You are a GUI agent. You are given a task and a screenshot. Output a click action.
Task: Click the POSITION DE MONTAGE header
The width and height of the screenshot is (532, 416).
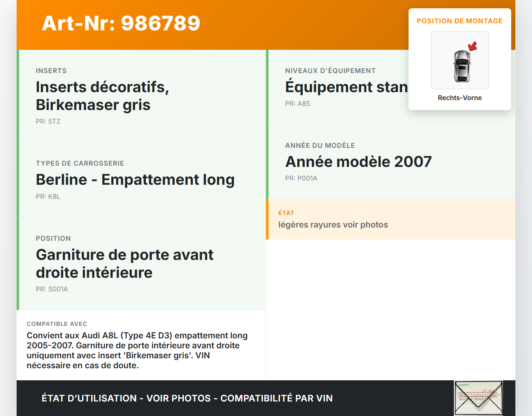point(460,21)
